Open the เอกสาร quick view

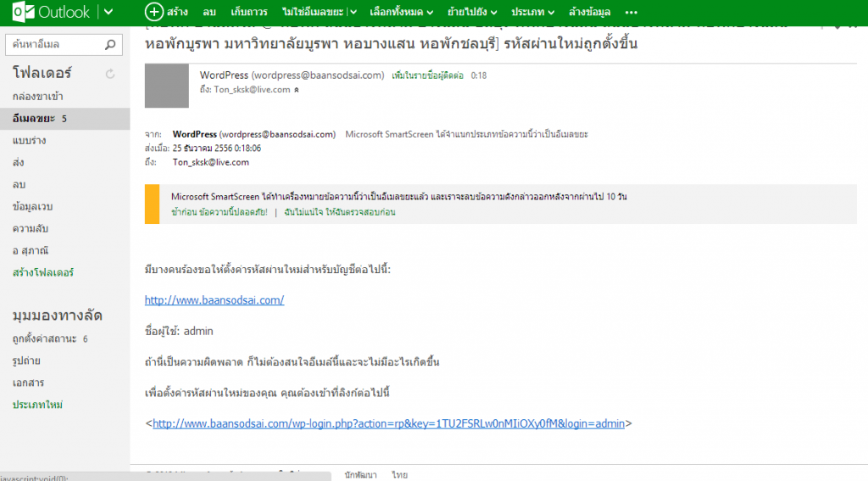pos(28,383)
